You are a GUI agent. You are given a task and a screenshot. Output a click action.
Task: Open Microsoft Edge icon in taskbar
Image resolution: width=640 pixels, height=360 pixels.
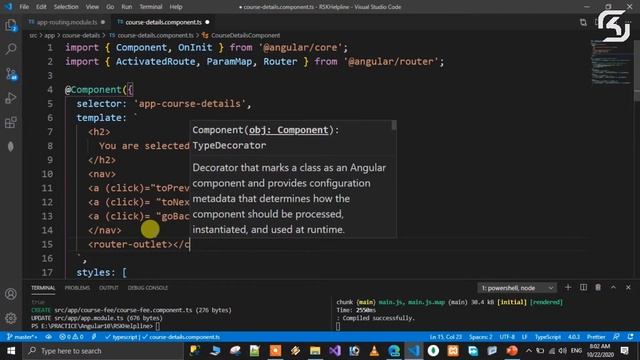tap(394, 351)
